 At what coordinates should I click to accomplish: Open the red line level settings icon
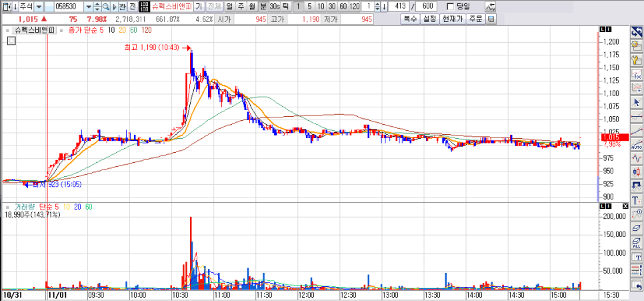[637, 270]
